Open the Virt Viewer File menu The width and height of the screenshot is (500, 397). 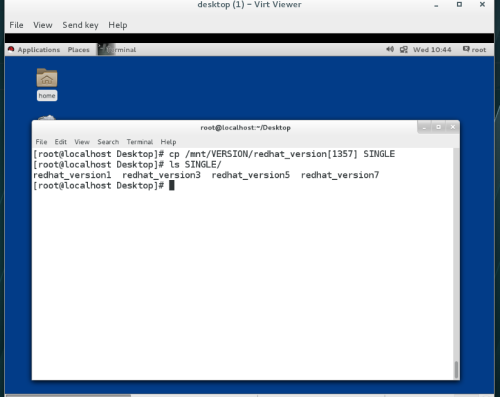pos(16,25)
